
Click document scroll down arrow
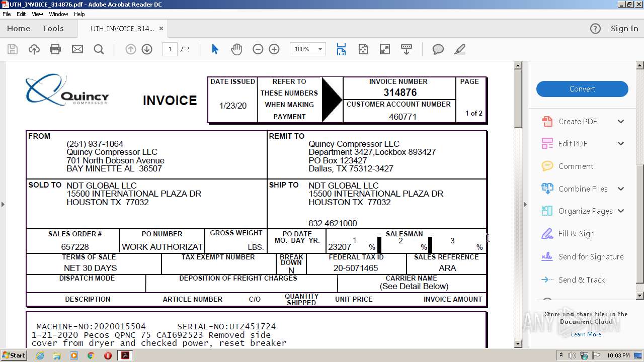coord(518,344)
